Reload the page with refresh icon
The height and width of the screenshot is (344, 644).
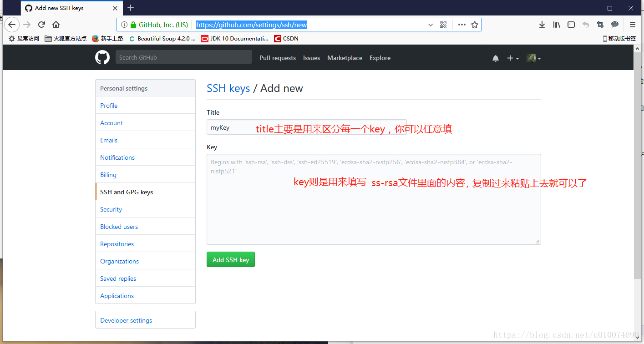[x=41, y=25]
